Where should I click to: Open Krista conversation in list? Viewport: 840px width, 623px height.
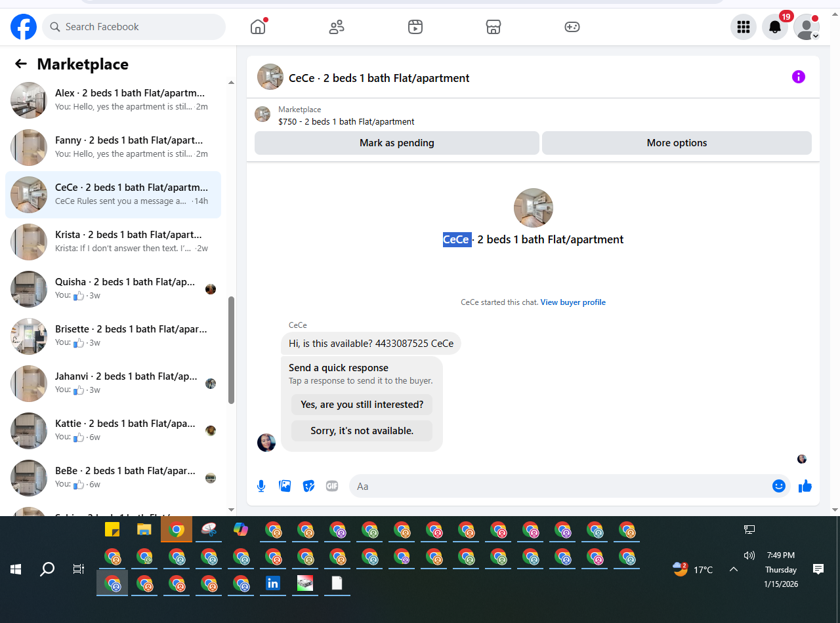113,242
